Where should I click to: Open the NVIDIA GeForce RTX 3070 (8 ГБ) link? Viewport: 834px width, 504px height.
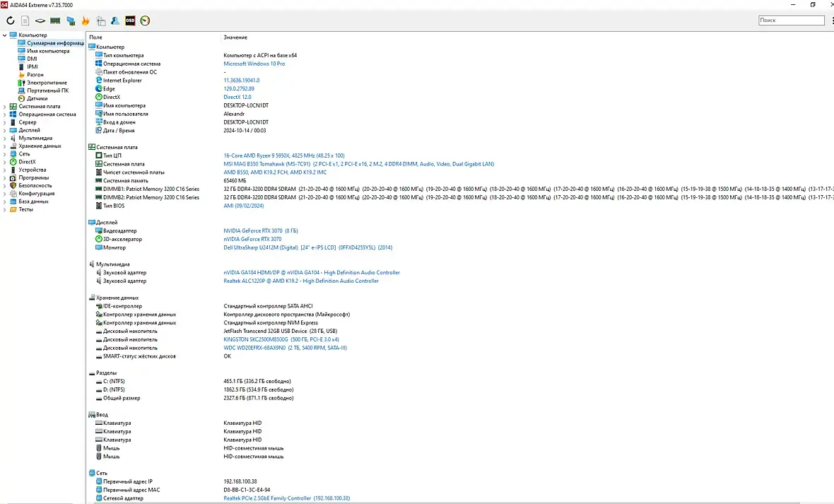pos(261,231)
